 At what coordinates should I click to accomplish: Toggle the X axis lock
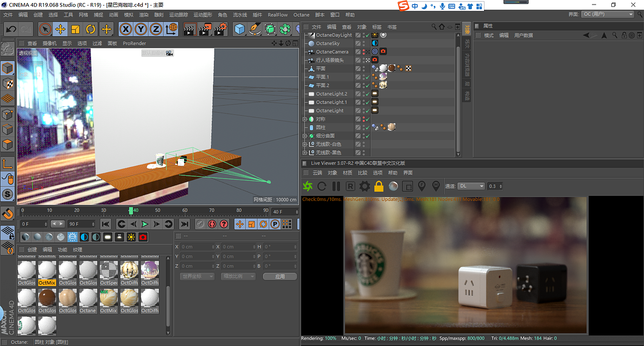[x=126, y=29]
